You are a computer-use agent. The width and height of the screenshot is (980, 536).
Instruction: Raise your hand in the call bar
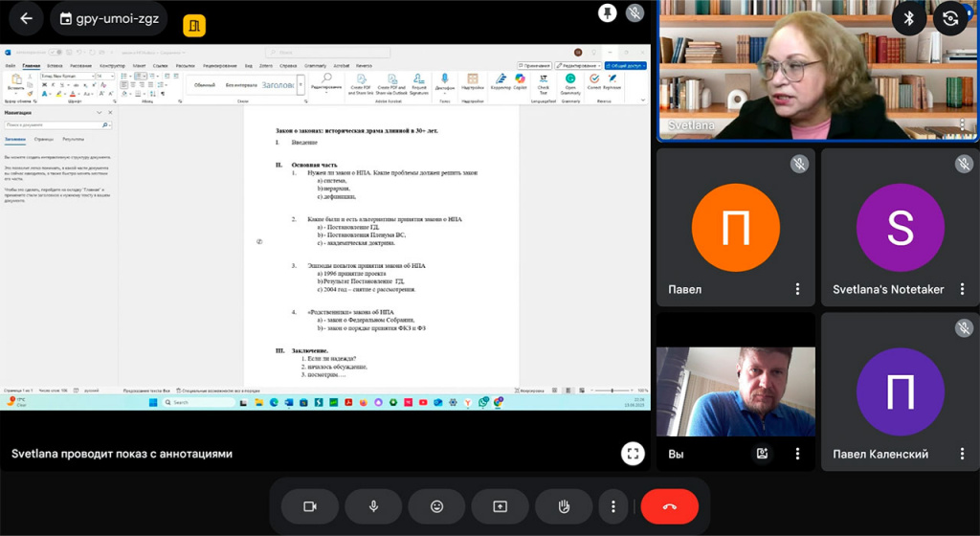click(x=564, y=506)
